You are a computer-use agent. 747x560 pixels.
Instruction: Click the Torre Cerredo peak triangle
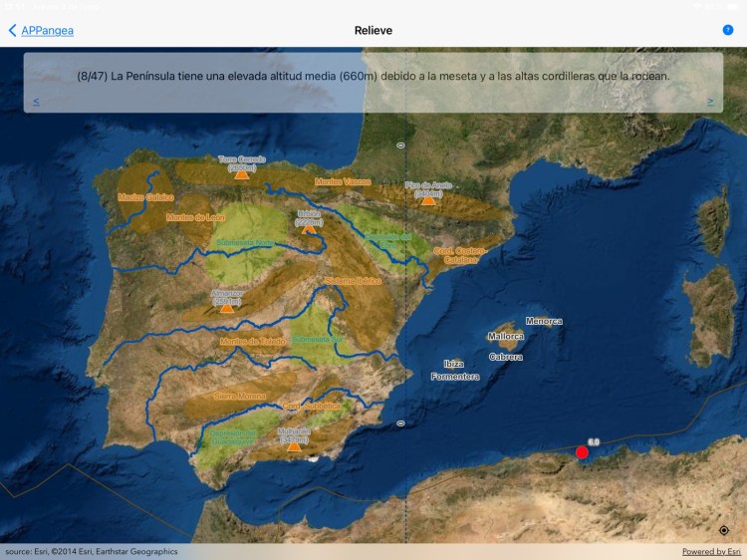[241, 174]
